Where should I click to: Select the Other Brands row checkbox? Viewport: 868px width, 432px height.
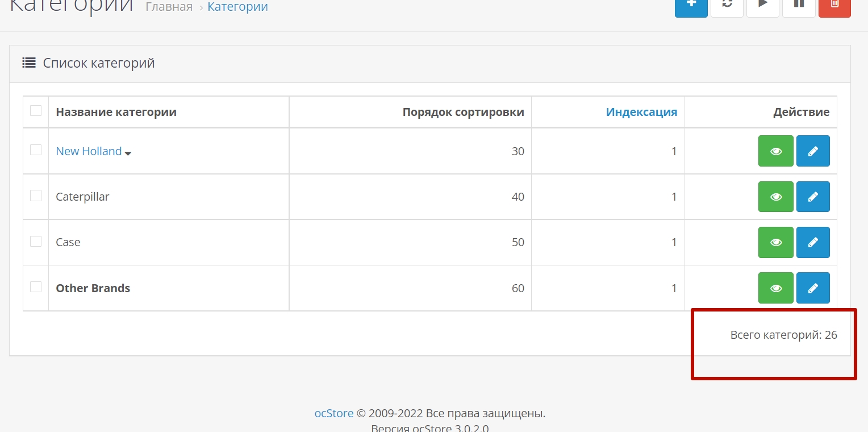pos(36,287)
